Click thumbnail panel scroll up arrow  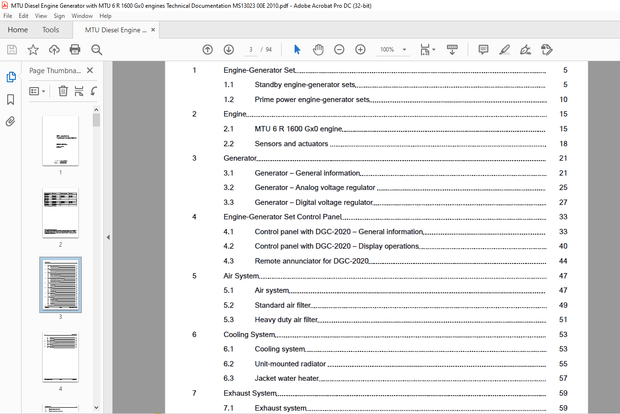(96, 110)
